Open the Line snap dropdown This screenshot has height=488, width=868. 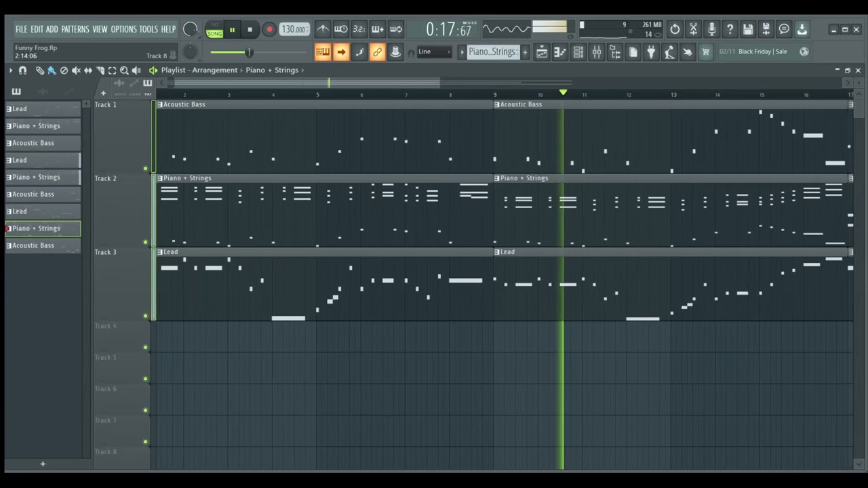point(434,52)
